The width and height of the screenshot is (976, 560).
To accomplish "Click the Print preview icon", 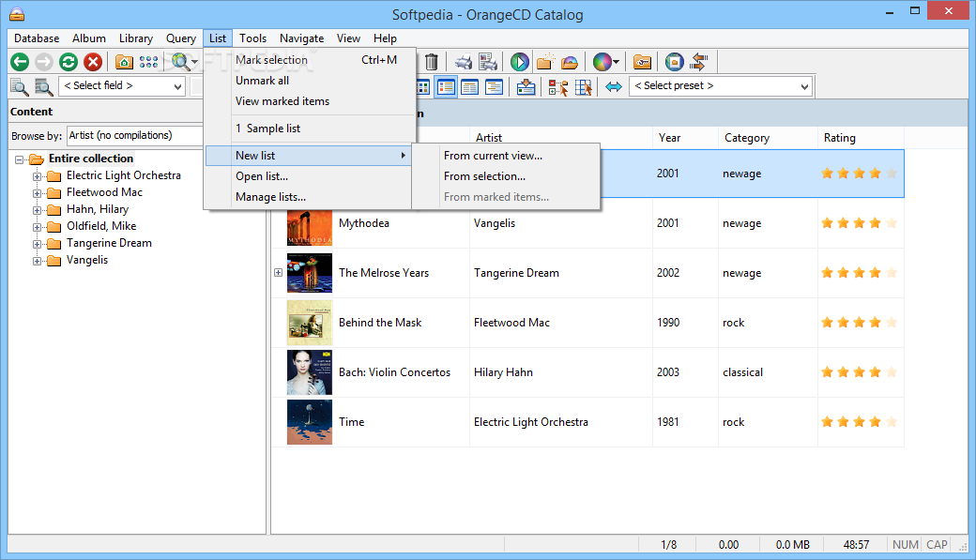I will click(x=488, y=62).
